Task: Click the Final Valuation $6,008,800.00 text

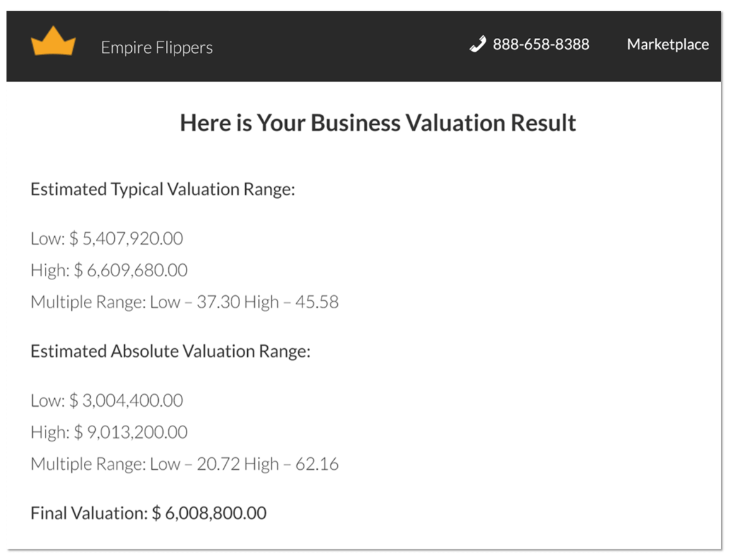Action: tap(149, 513)
